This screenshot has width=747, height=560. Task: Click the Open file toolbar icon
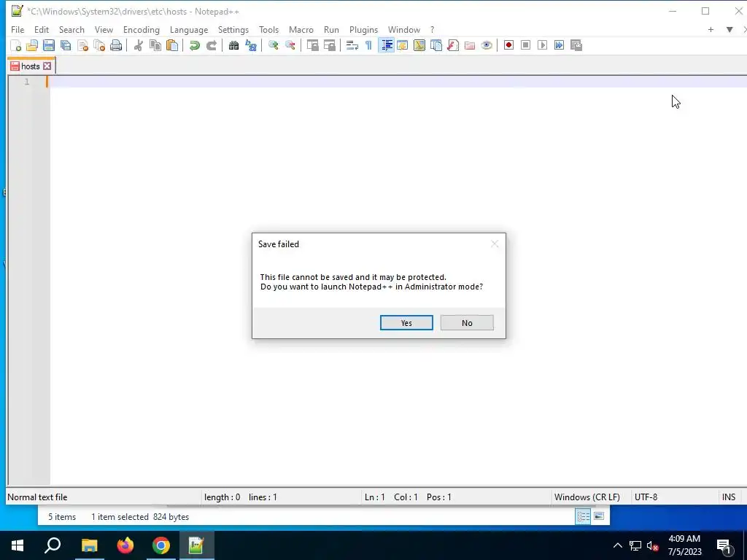pos(32,45)
